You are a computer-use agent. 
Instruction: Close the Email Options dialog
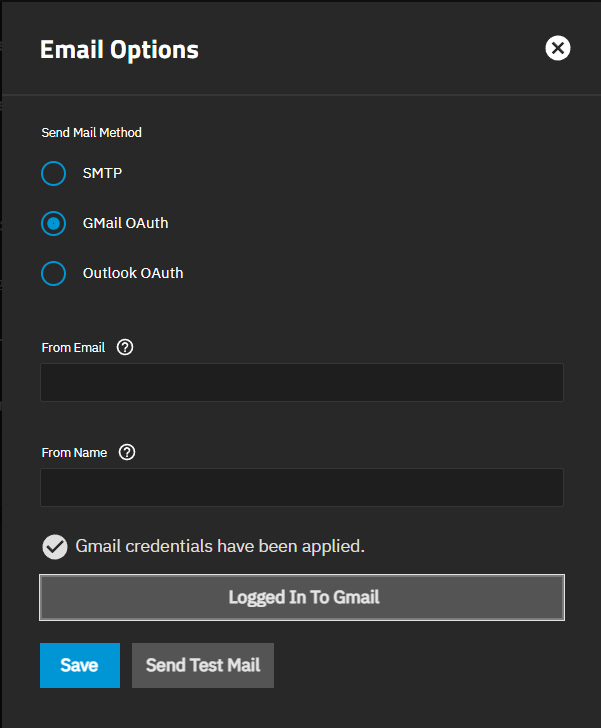tap(558, 48)
